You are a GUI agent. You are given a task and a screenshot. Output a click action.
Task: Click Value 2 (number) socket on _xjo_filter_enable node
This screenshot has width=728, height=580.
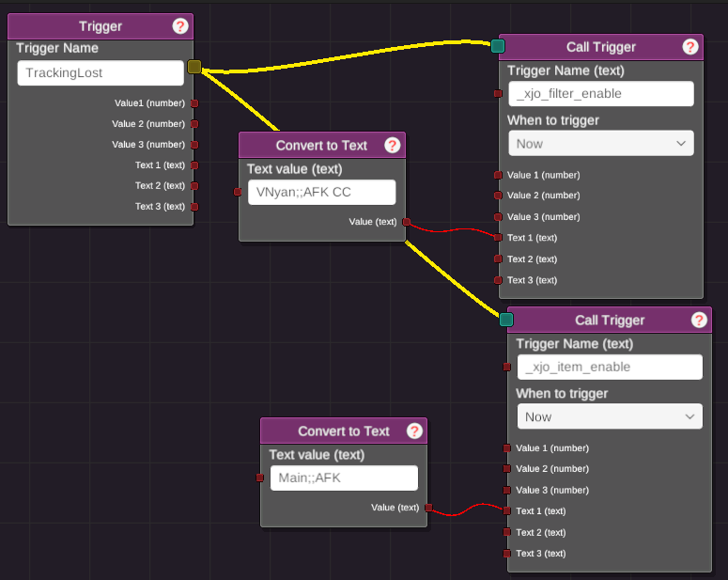click(x=498, y=196)
